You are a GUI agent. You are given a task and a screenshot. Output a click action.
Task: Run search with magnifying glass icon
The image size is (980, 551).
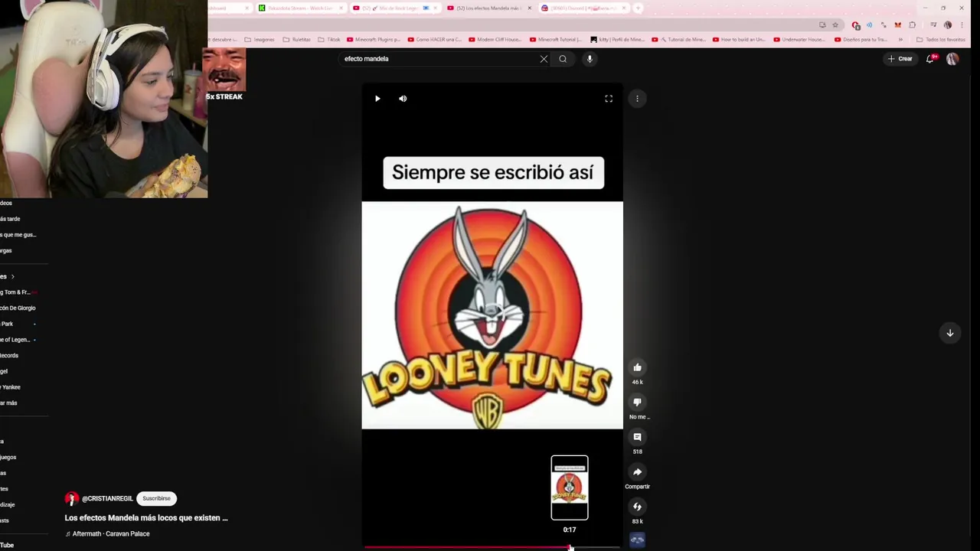(x=563, y=59)
